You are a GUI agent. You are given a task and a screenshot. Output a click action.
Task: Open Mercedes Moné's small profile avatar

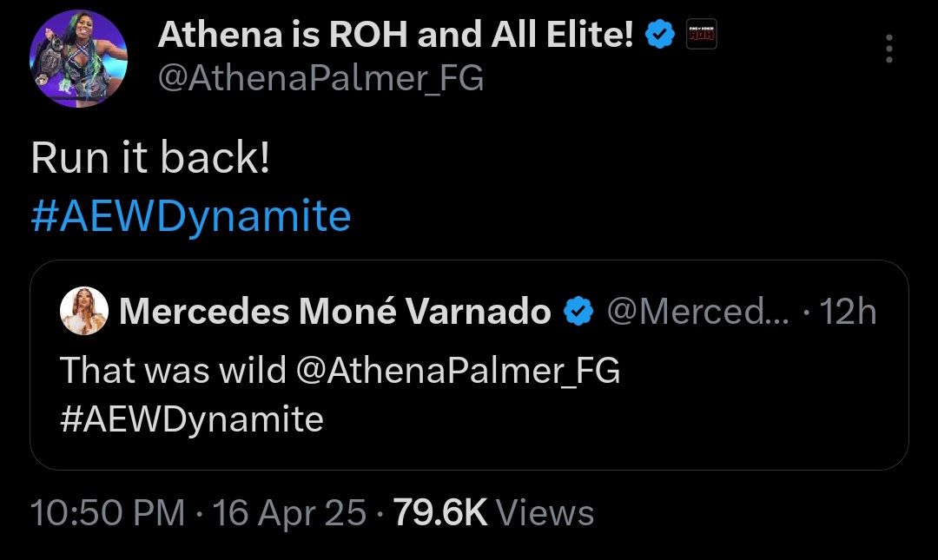point(84,311)
